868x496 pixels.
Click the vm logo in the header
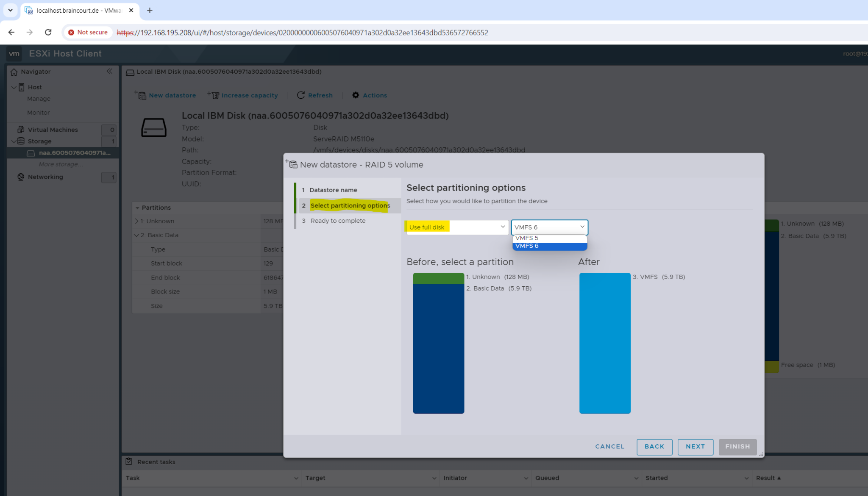[x=14, y=53]
